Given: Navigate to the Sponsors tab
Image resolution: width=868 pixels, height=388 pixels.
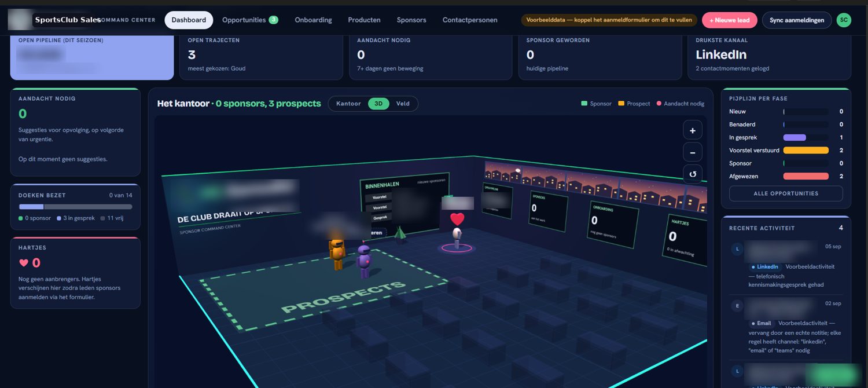Looking at the screenshot, I should (x=411, y=20).
